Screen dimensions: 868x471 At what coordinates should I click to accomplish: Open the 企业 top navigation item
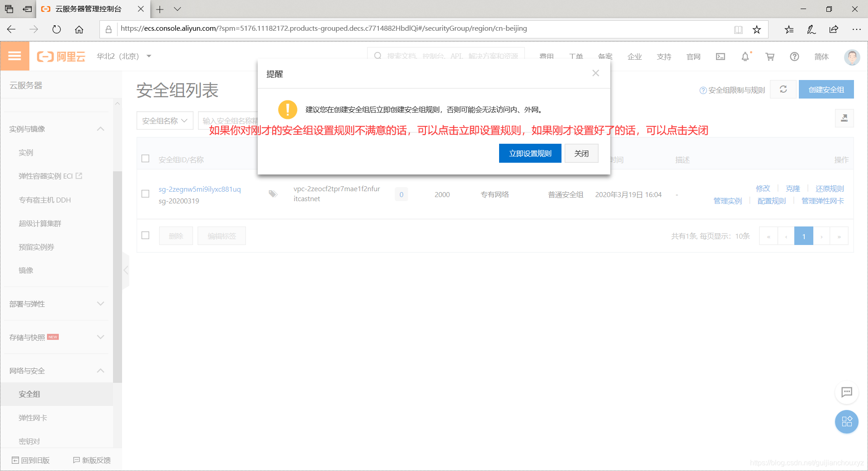[x=634, y=57]
